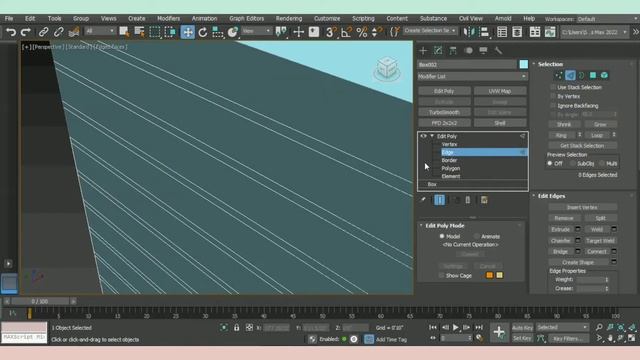Toggle the Spinner Snap button
640x360 pixels.
(377, 32)
